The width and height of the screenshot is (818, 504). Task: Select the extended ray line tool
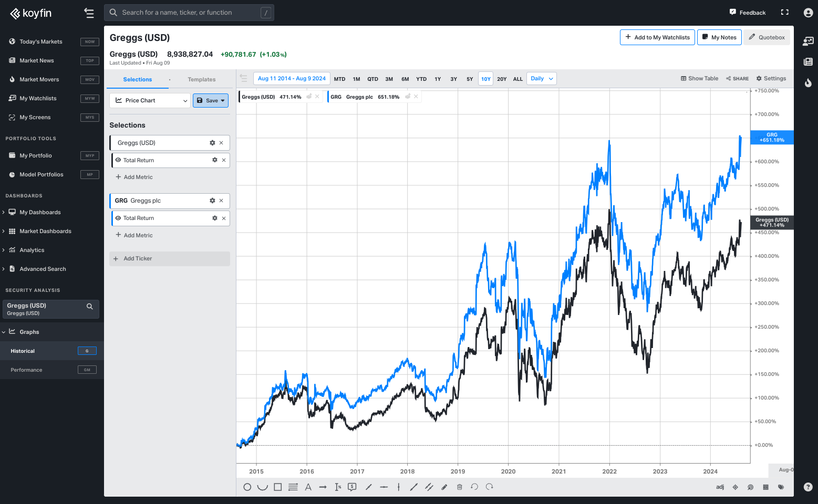click(413, 487)
